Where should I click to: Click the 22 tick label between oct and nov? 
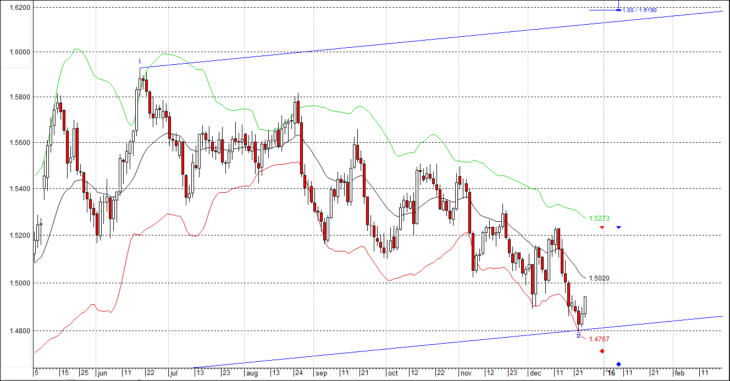pyautogui.click(x=440, y=373)
